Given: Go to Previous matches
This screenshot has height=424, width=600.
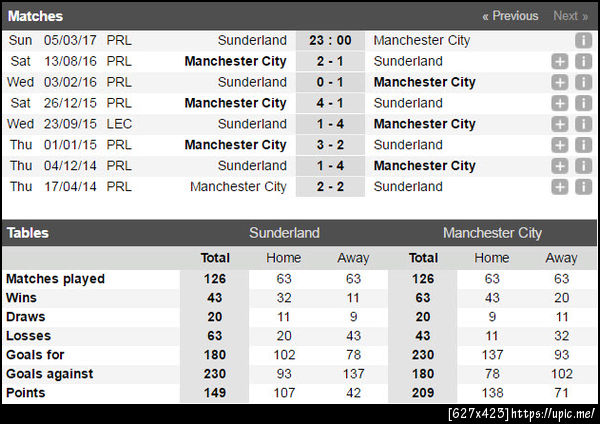Looking at the screenshot, I should pos(510,16).
